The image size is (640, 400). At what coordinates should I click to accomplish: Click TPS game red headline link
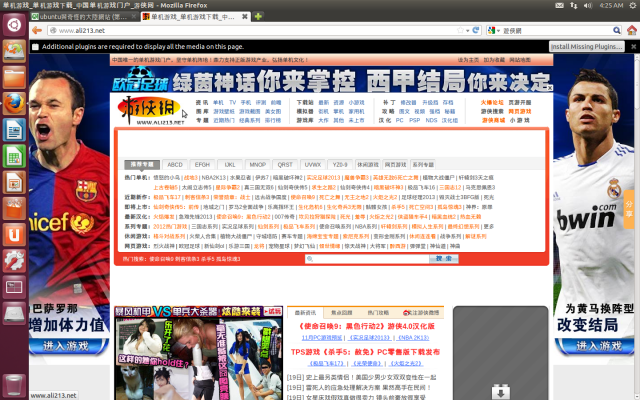[365, 352]
